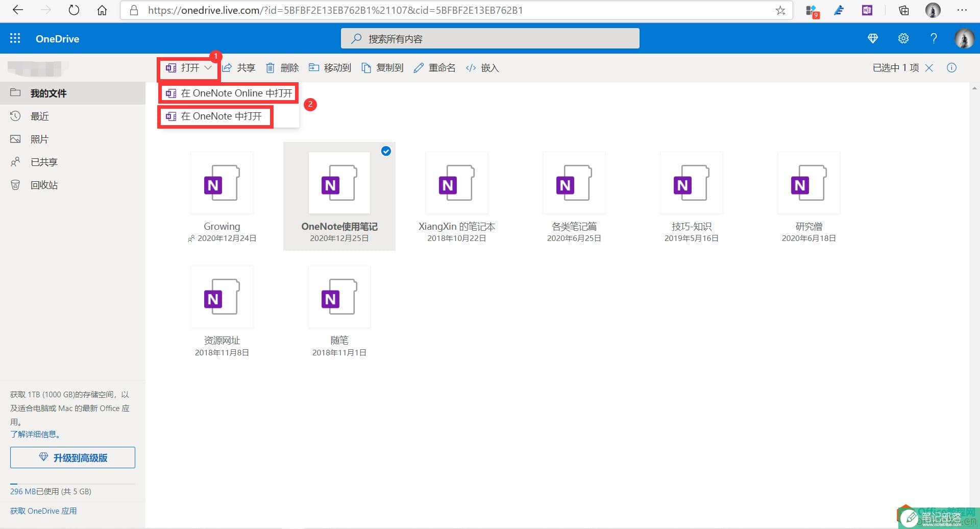The height and width of the screenshot is (529, 980).
Task: Open browser settings ellipsis menu
Action: pyautogui.click(x=962, y=10)
